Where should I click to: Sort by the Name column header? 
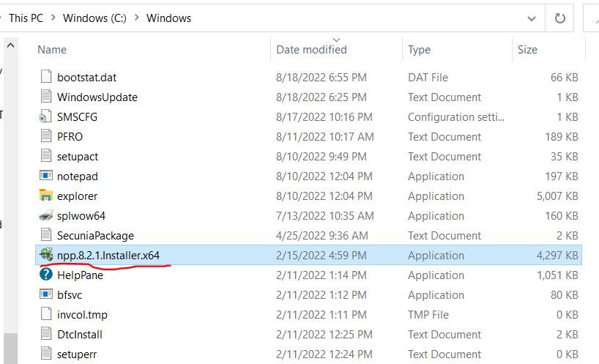coord(52,50)
